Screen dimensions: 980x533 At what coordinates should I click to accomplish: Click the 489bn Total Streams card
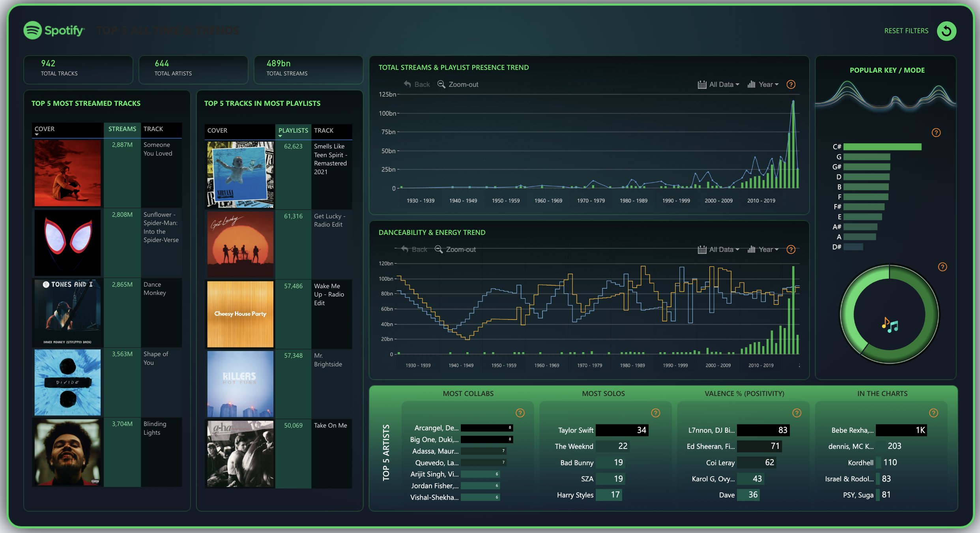pos(309,70)
